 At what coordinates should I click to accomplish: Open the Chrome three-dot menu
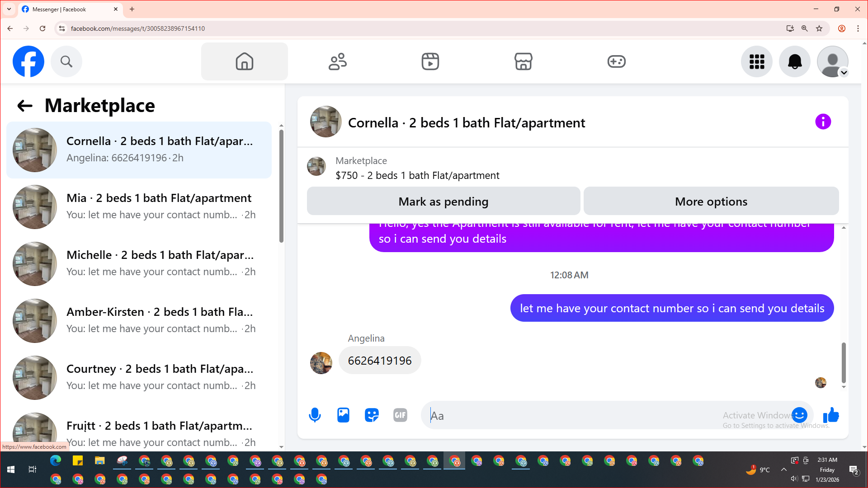click(858, 28)
